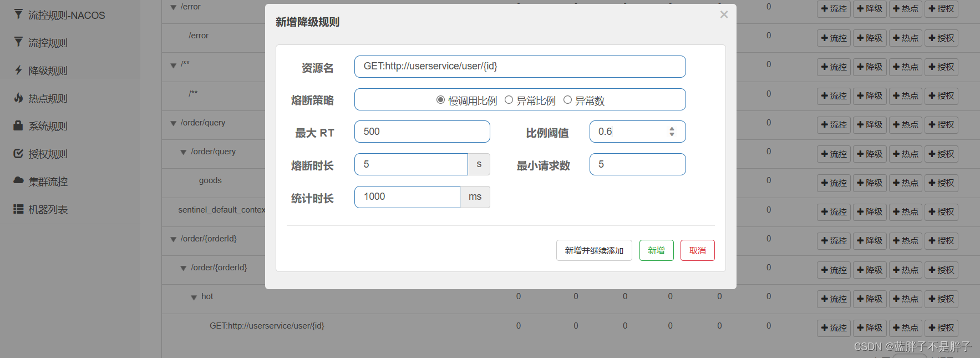Click the 资源名 input field
This screenshot has height=358, width=980.
pos(520,67)
